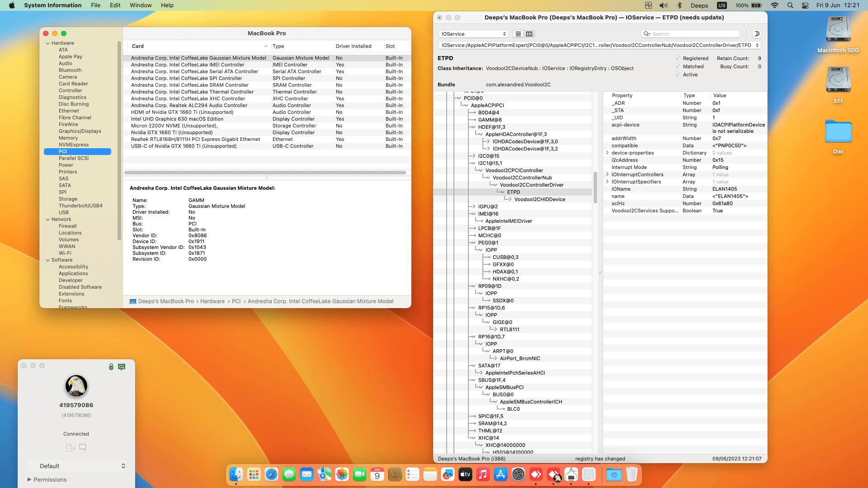Open the Help menu in the menu bar
This screenshot has width=868, height=488.
coord(167,5)
